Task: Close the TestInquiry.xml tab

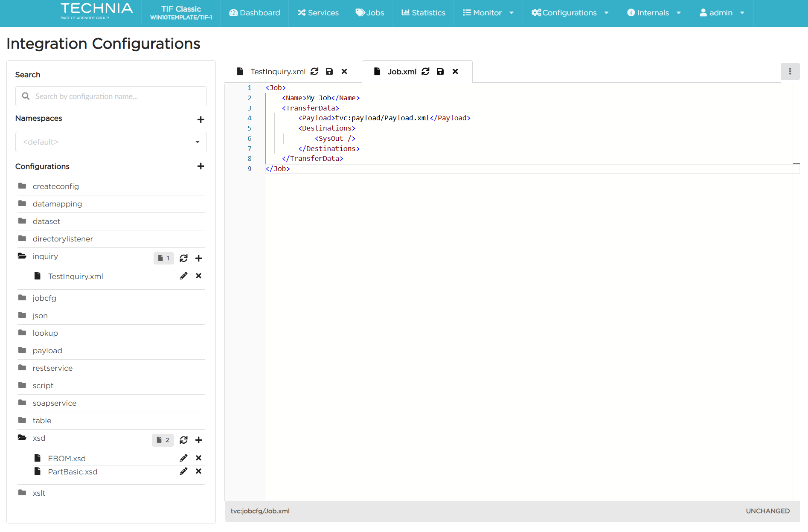Action: click(x=344, y=71)
